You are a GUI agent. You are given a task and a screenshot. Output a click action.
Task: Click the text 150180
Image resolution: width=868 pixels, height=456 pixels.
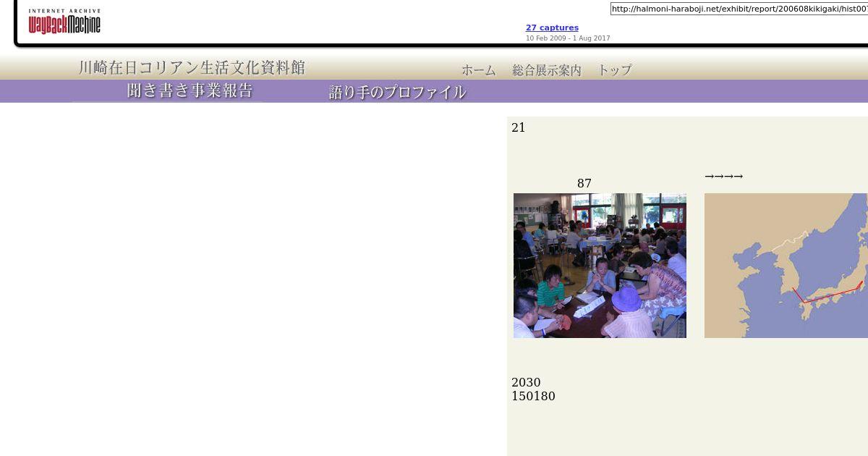click(533, 396)
